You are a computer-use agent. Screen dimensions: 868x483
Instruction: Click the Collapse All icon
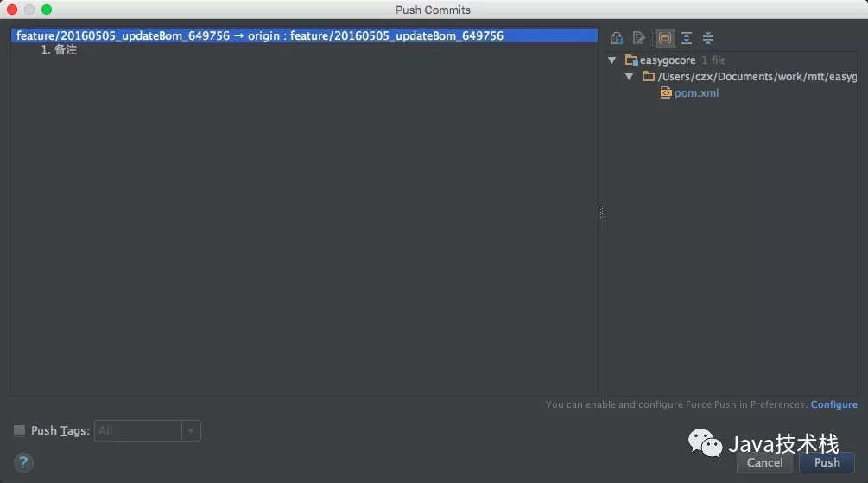708,38
